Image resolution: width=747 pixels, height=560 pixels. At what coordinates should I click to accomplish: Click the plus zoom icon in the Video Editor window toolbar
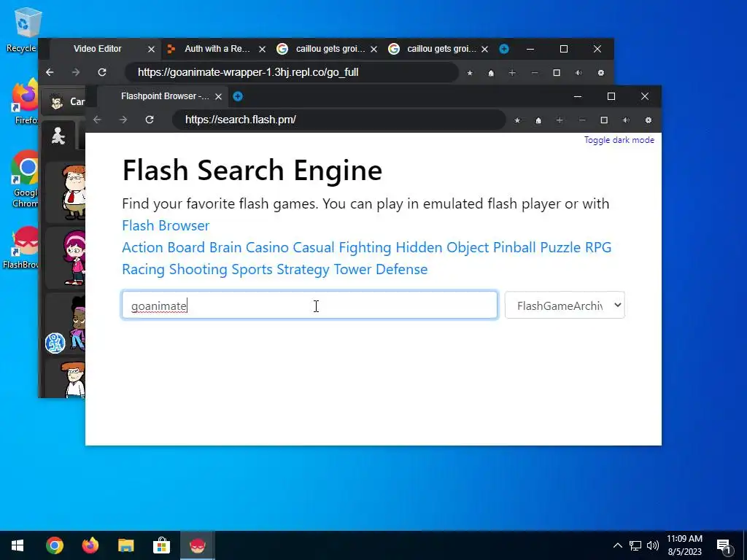click(x=512, y=73)
